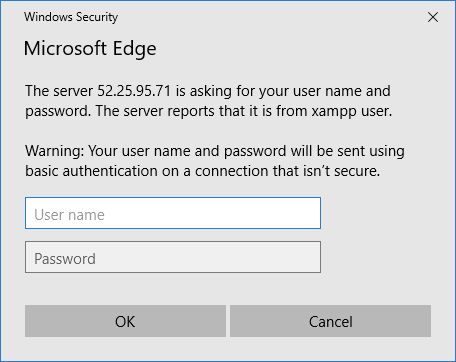Focus the Password input field

173,257
